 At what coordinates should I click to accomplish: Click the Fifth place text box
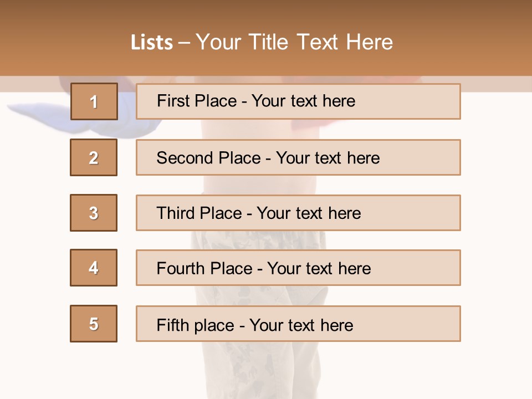click(x=298, y=324)
